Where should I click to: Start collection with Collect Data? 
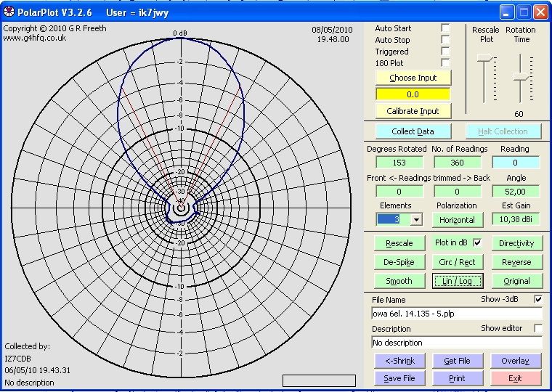coord(413,131)
